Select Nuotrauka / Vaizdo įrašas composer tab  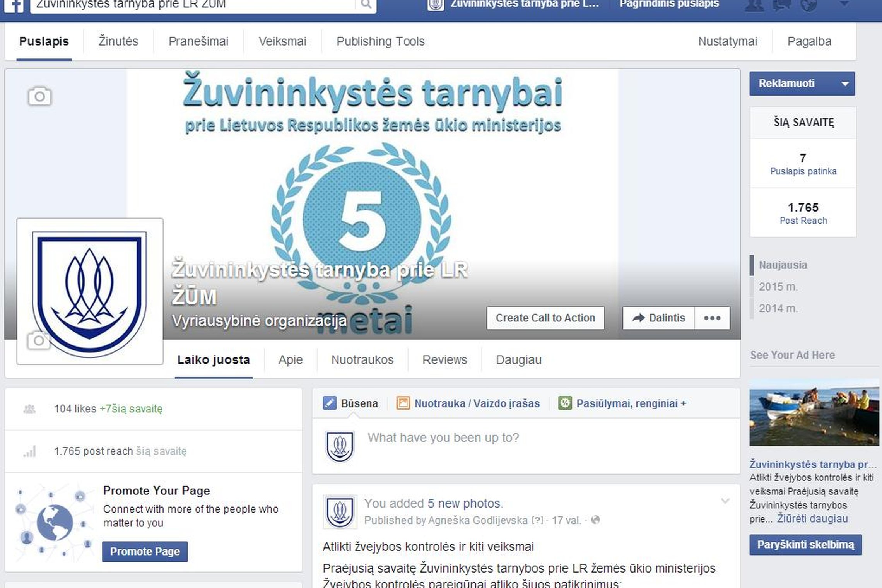pyautogui.click(x=468, y=403)
